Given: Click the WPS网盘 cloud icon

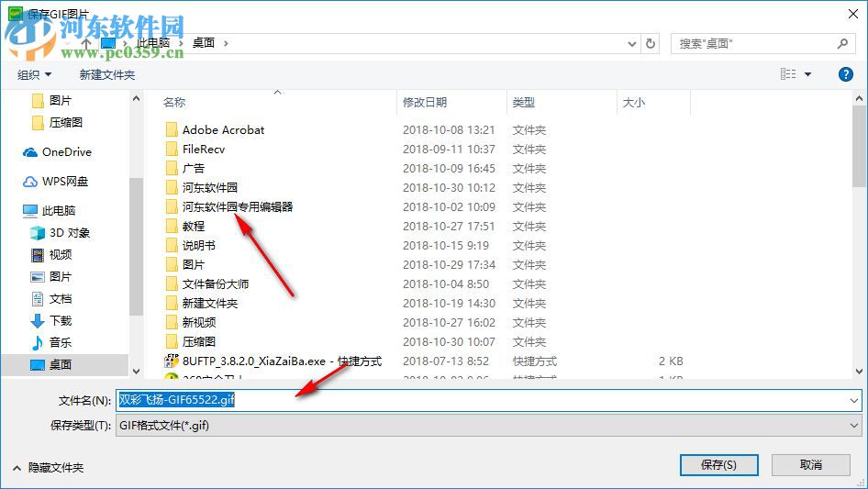Looking at the screenshot, I should (x=30, y=182).
